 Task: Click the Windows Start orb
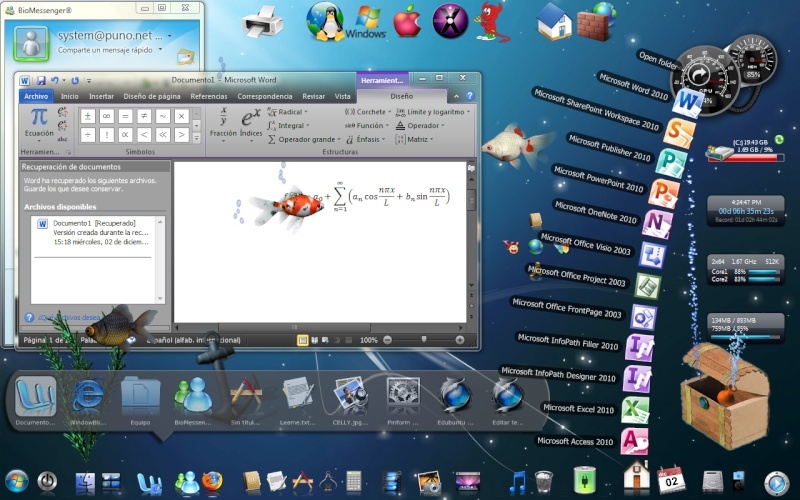16,482
